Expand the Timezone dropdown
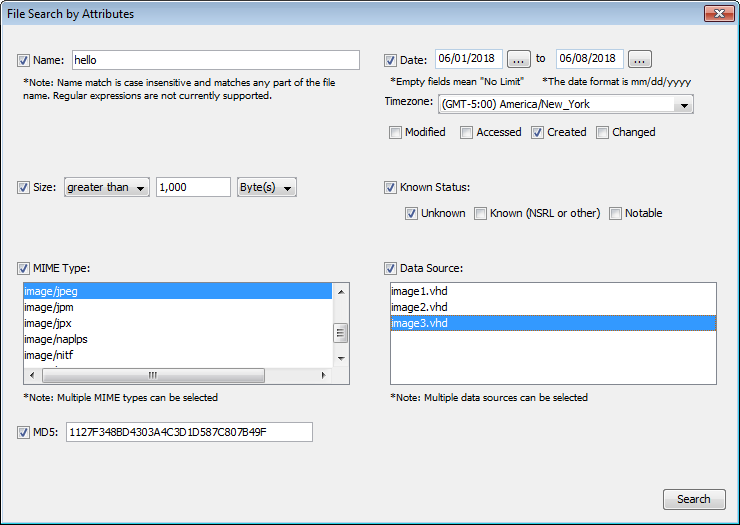 point(683,105)
